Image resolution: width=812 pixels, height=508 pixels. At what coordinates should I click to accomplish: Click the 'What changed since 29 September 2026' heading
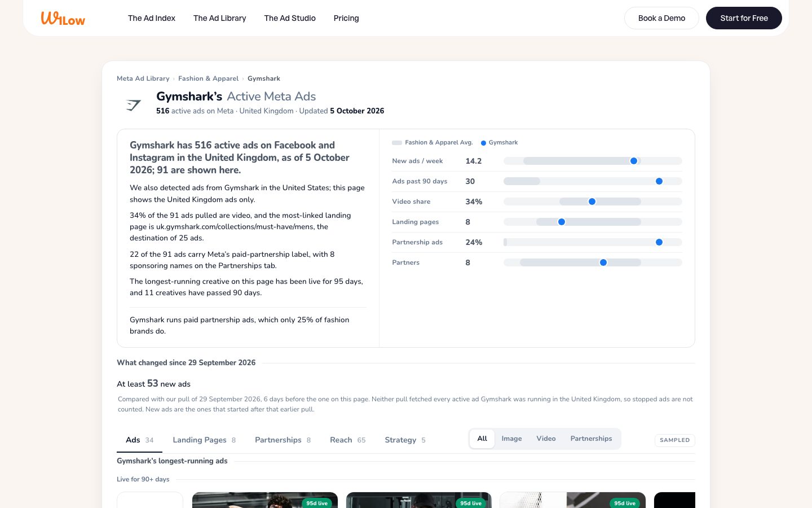tap(186, 363)
